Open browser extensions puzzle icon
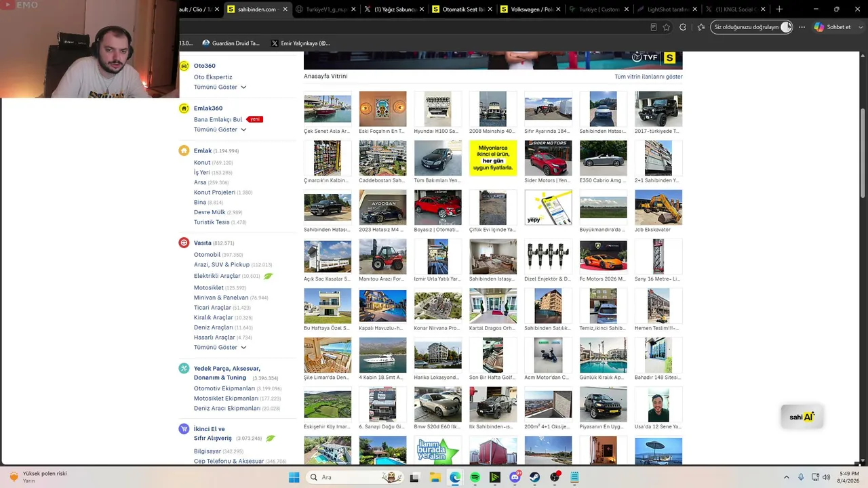 pos(683,27)
